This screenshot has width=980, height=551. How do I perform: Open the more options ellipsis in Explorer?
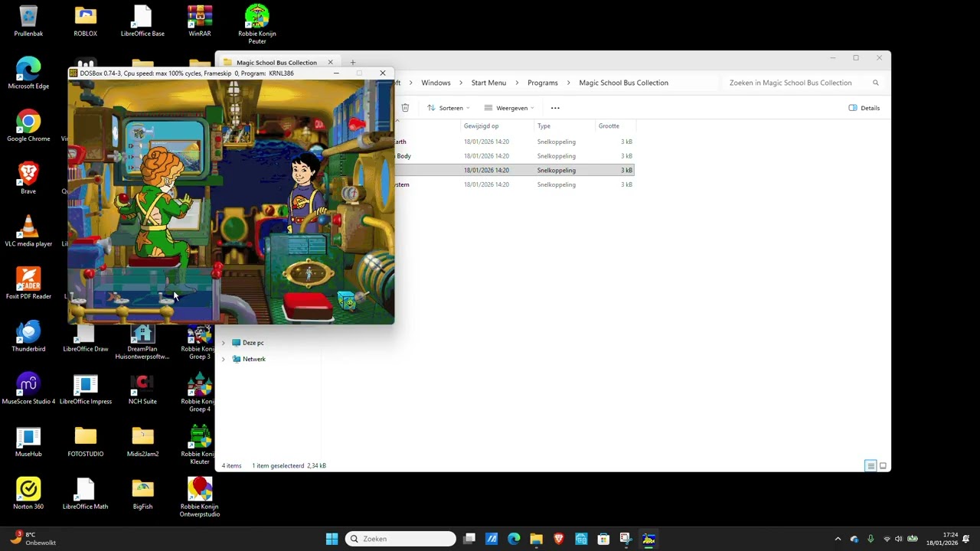(x=555, y=108)
